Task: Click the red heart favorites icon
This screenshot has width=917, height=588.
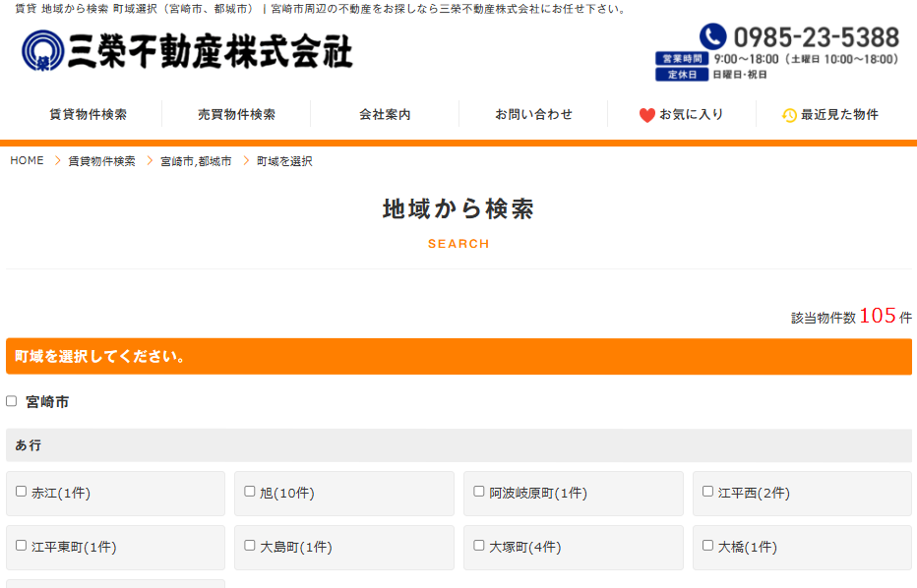Action: click(646, 115)
